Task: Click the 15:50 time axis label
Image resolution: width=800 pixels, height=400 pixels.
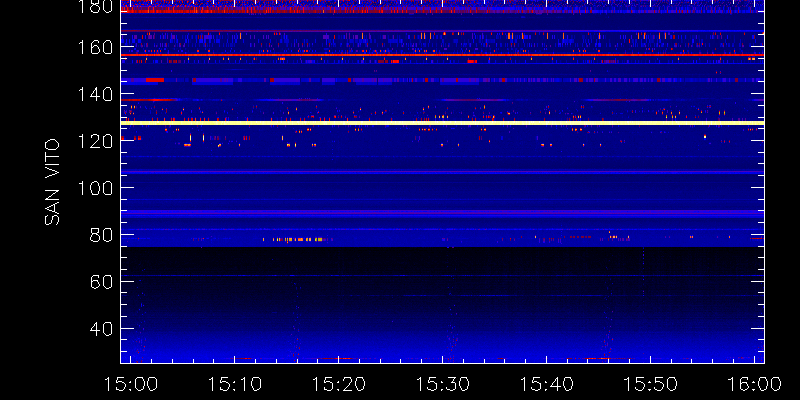Action: click(x=651, y=384)
